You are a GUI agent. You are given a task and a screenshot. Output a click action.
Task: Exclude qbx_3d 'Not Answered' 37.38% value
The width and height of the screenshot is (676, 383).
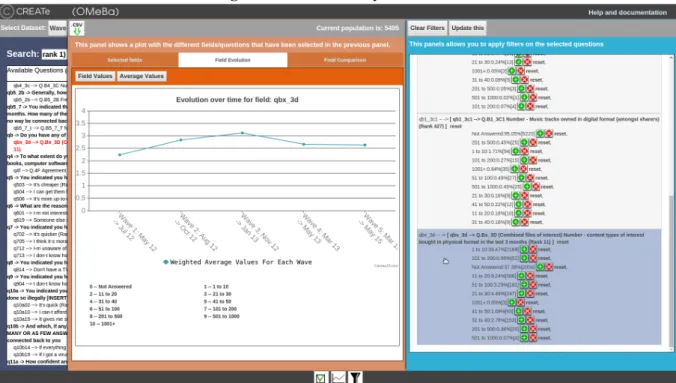click(x=549, y=267)
